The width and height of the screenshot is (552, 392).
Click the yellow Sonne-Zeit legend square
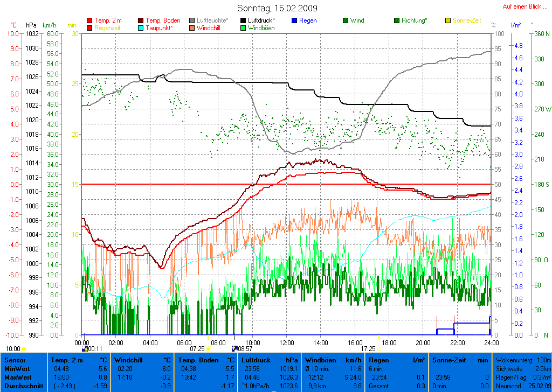pyautogui.click(x=448, y=21)
